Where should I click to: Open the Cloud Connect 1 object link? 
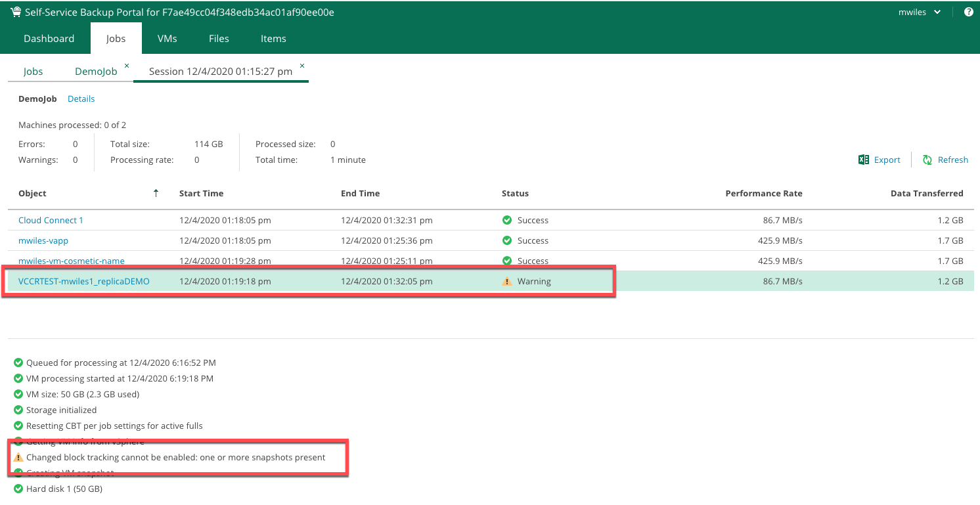point(51,221)
